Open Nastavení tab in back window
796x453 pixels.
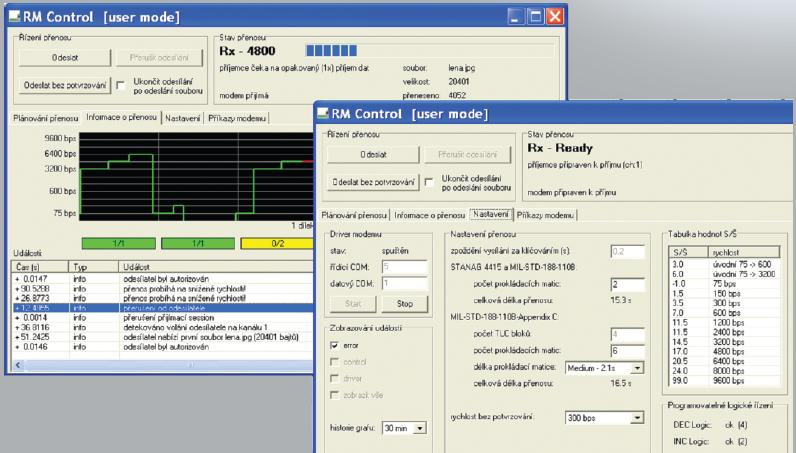coord(182,118)
